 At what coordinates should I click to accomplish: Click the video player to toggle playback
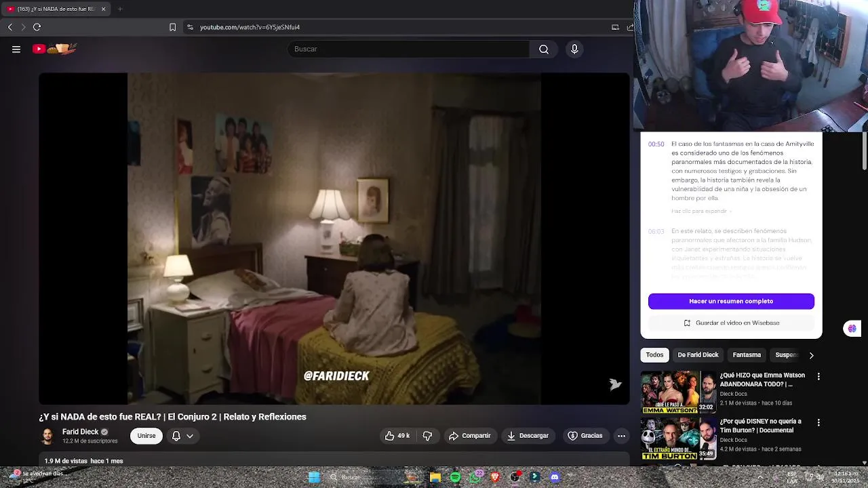point(334,239)
